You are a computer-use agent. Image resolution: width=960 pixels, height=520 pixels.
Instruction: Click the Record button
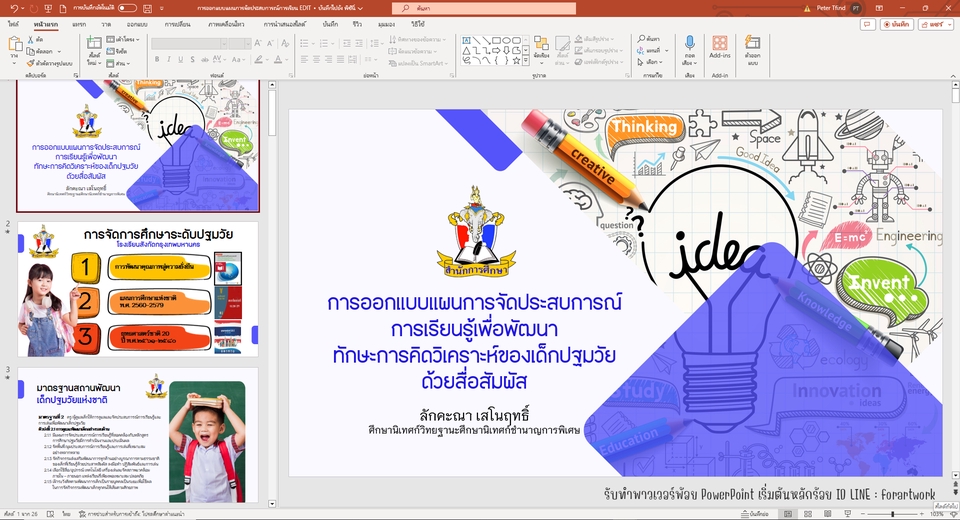pyautogui.click(x=896, y=24)
